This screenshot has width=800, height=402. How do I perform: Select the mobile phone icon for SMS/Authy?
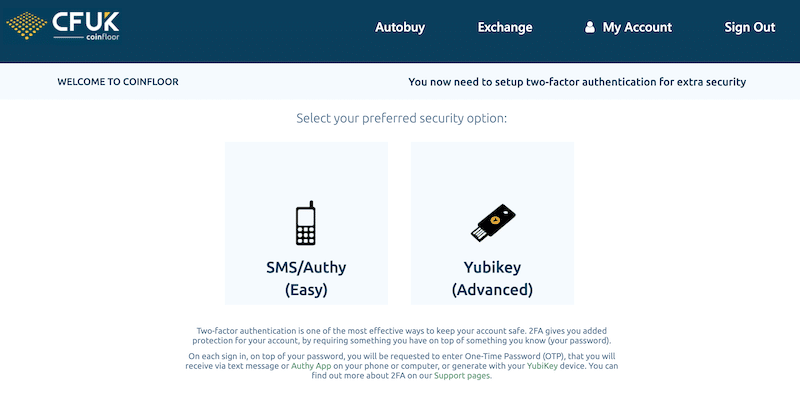pos(306,223)
